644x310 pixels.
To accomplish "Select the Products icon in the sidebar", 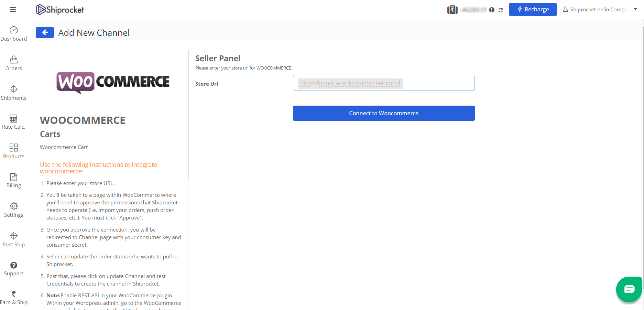I will coord(13,151).
